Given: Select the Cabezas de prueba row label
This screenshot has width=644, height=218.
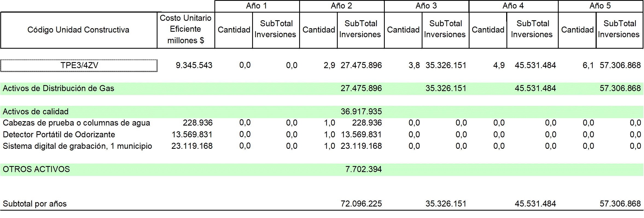Looking at the screenshot, I should click(76, 123).
